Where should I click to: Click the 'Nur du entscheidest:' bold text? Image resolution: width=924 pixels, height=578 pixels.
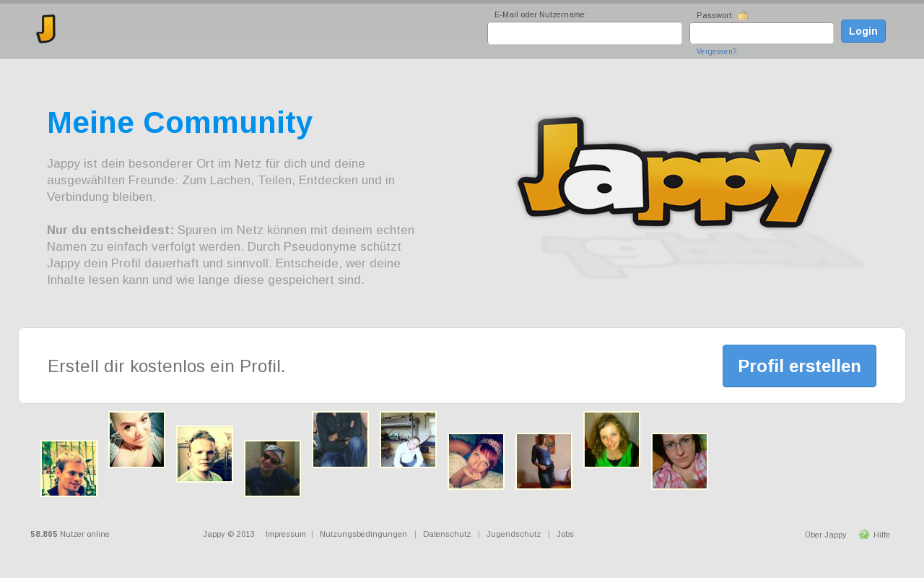[110, 230]
